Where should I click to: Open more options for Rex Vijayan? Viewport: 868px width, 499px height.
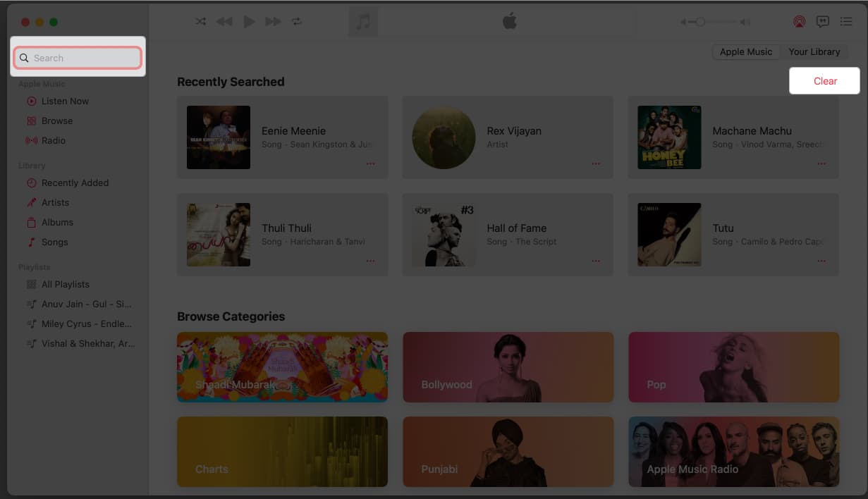coord(596,164)
